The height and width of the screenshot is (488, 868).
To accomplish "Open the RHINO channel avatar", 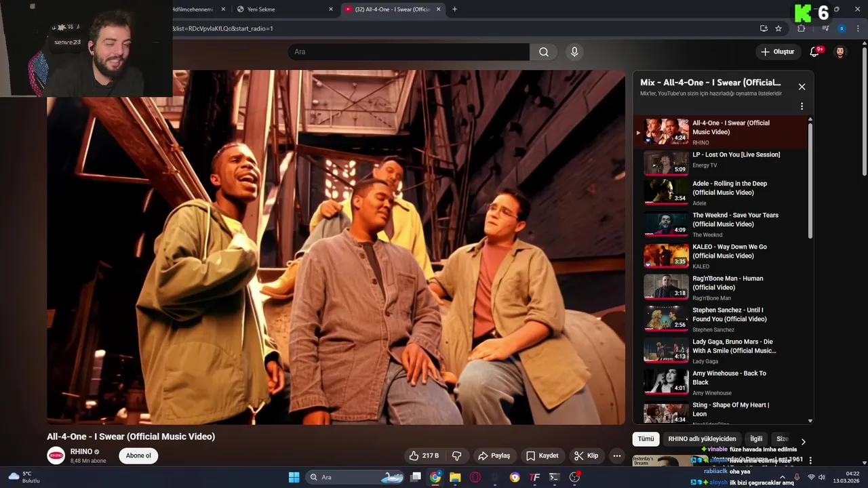I will pyautogui.click(x=56, y=455).
